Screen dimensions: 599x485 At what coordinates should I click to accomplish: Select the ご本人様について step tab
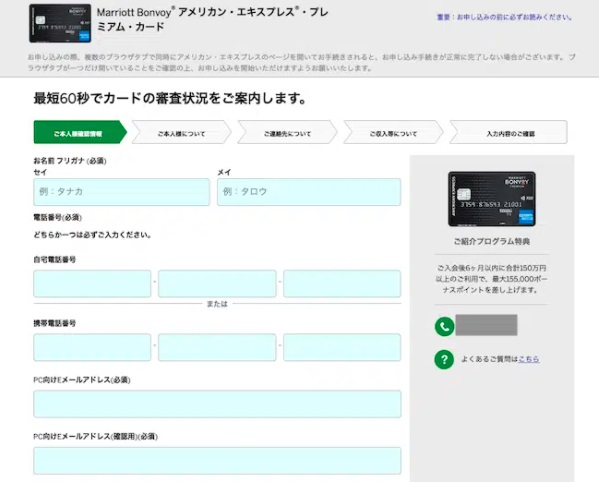coord(181,132)
